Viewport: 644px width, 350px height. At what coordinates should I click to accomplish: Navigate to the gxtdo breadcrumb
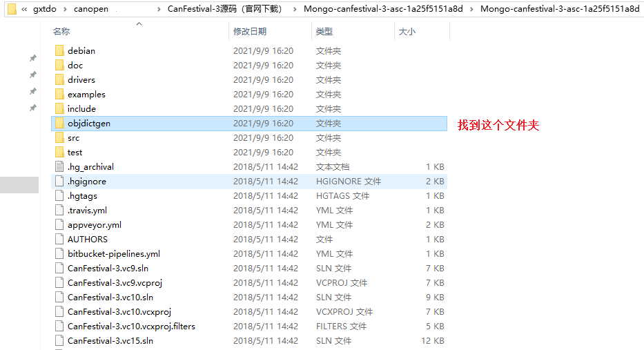[x=44, y=9]
